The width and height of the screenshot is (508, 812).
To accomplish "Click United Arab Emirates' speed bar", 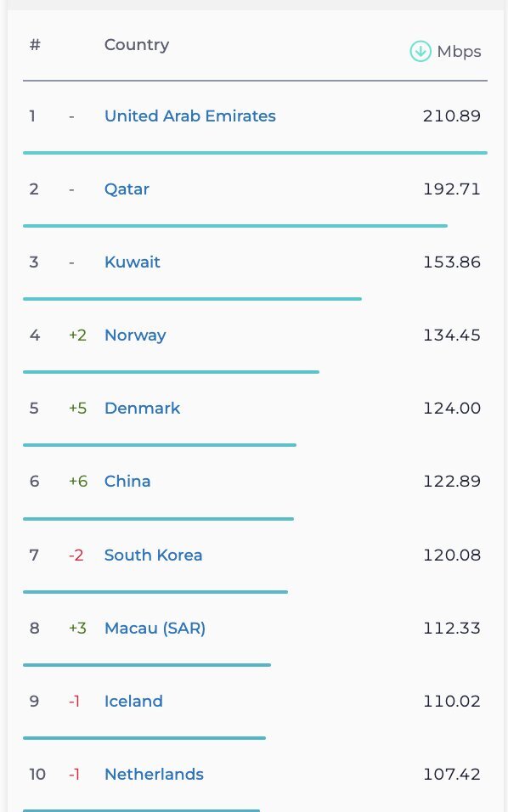I will (x=255, y=153).
